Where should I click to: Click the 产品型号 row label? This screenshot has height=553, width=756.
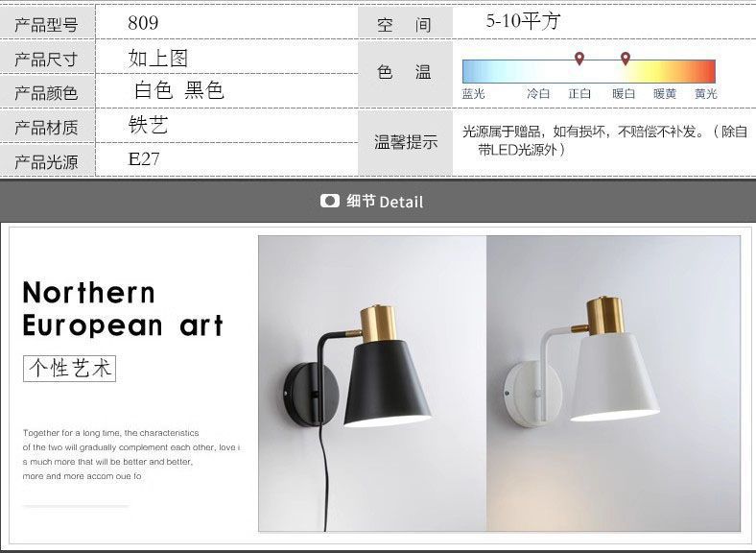(x=46, y=25)
